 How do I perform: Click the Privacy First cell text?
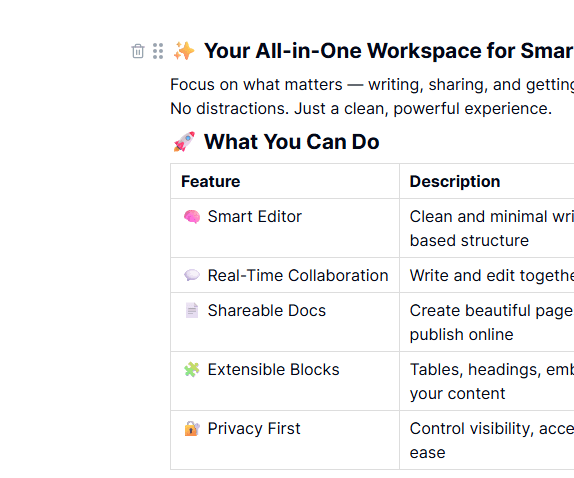click(x=254, y=429)
